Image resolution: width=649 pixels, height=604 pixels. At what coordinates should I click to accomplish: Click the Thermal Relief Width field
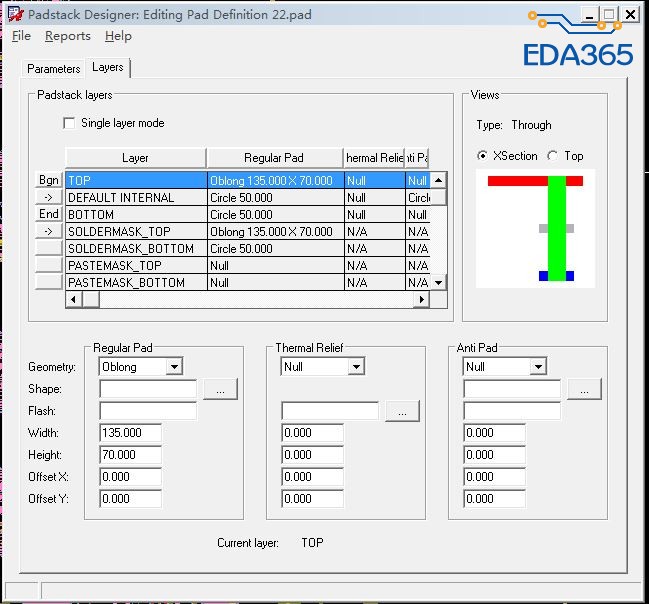pyautogui.click(x=312, y=433)
